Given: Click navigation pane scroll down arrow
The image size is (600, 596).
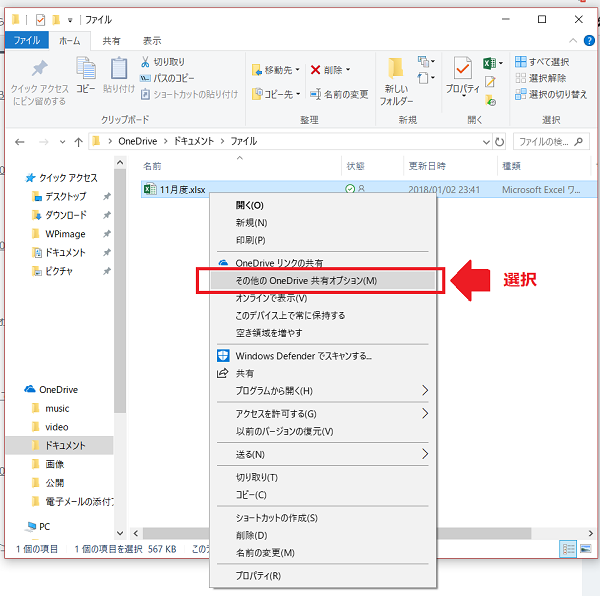Looking at the screenshot, I should 120,533.
